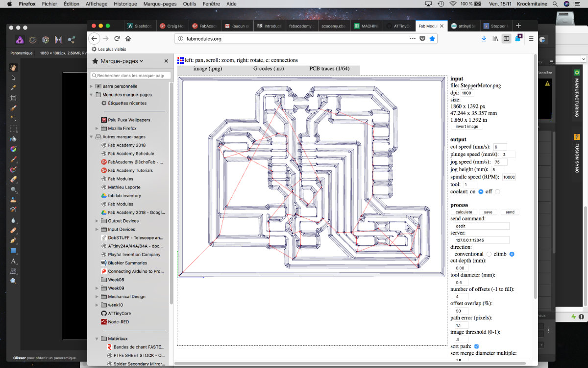Image resolution: width=588 pixels, height=368 pixels.
Task: Open the Export persona share icon
Action: [x=72, y=40]
